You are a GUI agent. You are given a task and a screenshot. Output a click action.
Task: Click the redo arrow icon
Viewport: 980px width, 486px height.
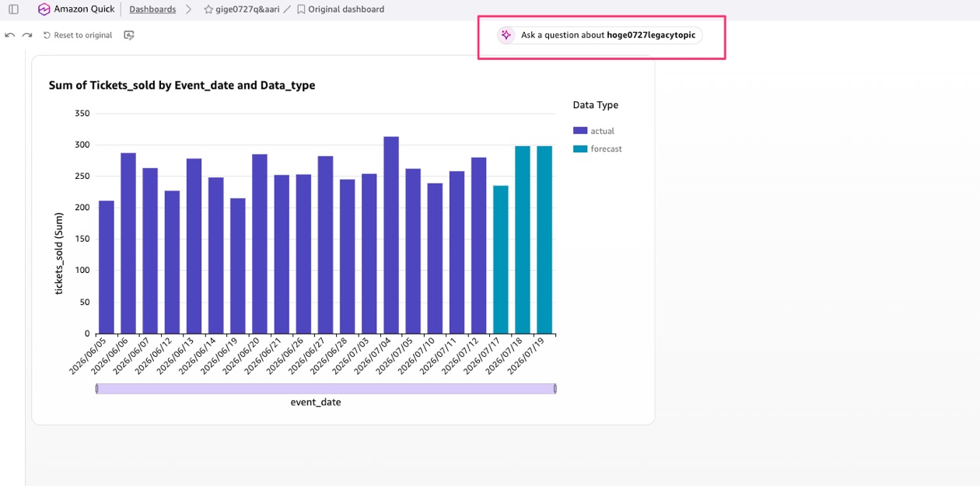coord(27,35)
